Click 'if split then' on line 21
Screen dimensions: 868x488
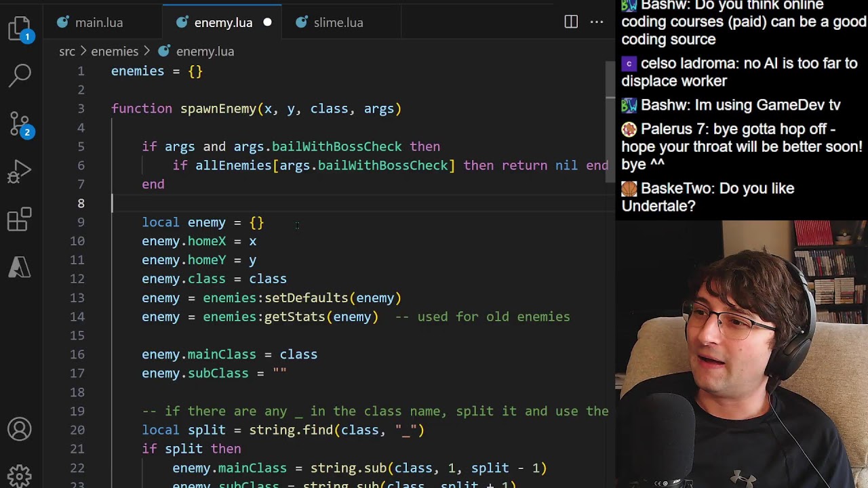191,449
